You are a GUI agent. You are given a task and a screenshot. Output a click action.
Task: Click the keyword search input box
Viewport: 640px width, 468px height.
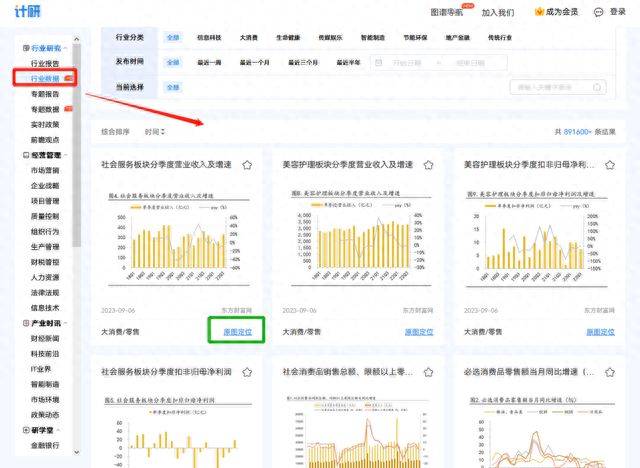click(558, 87)
